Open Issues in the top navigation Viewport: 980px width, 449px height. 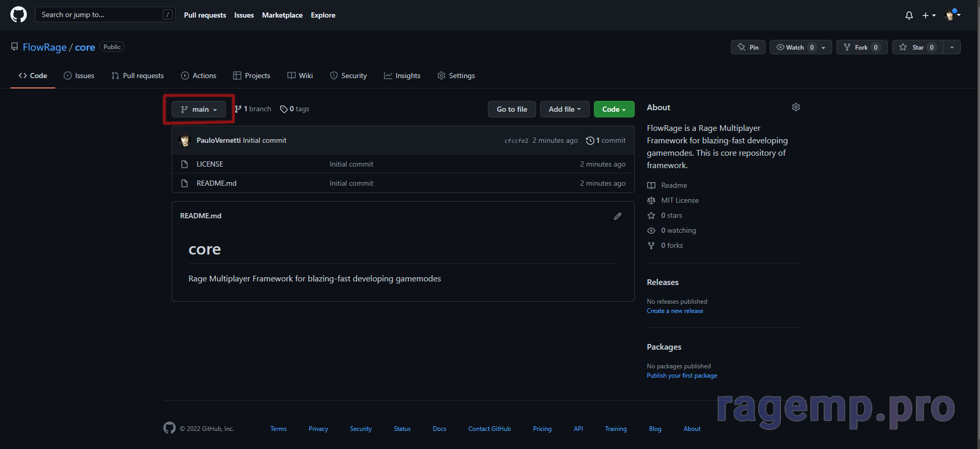[x=244, y=15]
